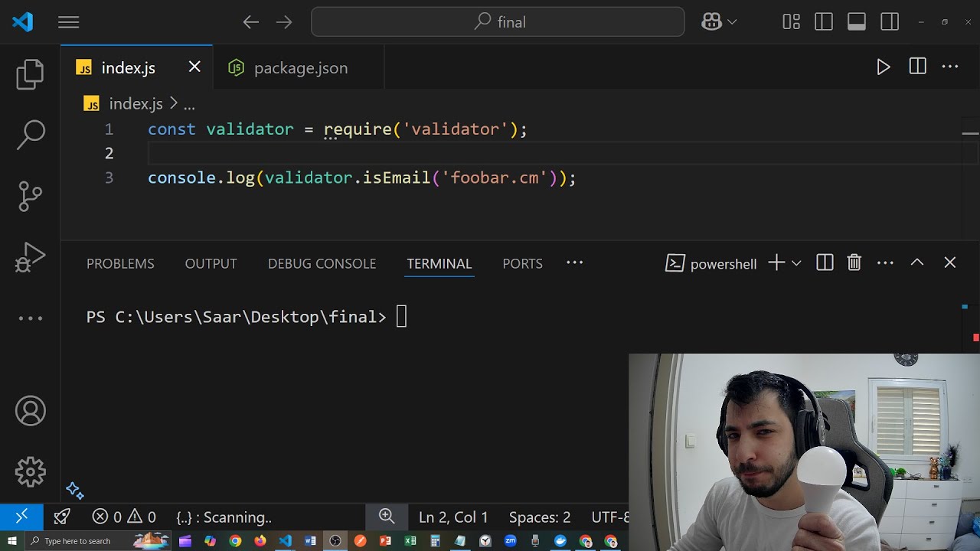The width and height of the screenshot is (980, 551).
Task: Open Windows Start menu
Action: 11,541
